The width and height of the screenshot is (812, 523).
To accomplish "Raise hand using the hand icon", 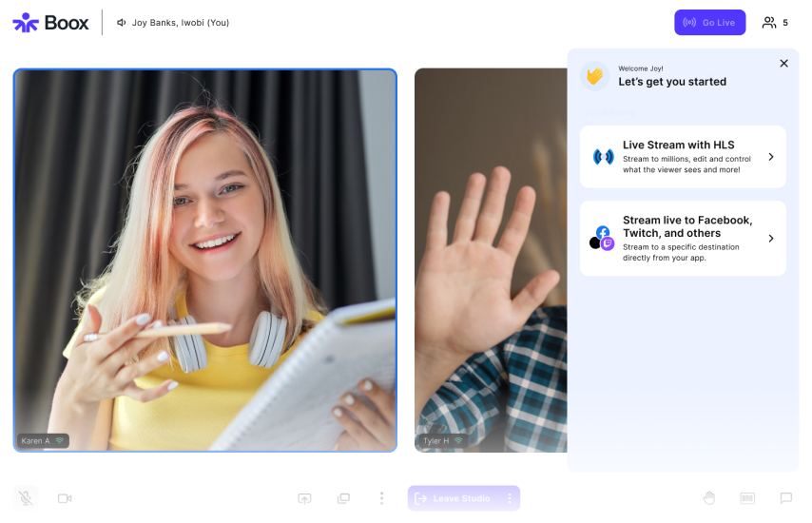I will [708, 497].
